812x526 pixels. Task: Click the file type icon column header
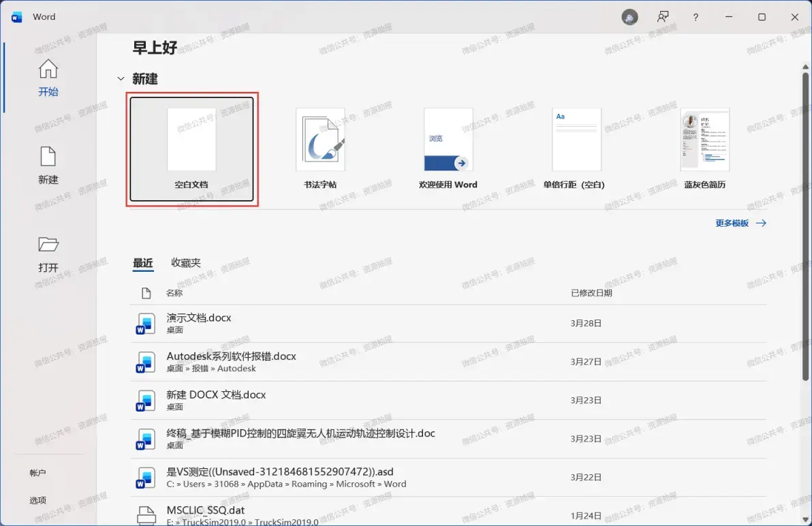tap(146, 293)
